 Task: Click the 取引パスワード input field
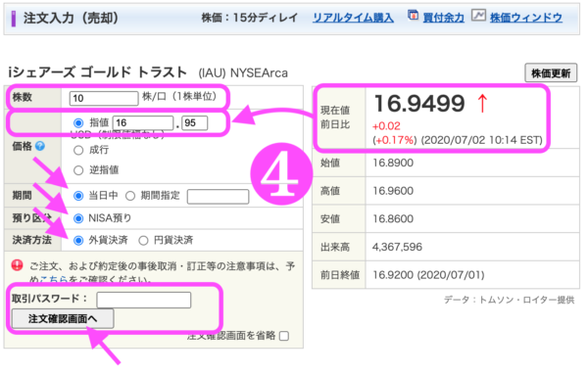pos(144,300)
